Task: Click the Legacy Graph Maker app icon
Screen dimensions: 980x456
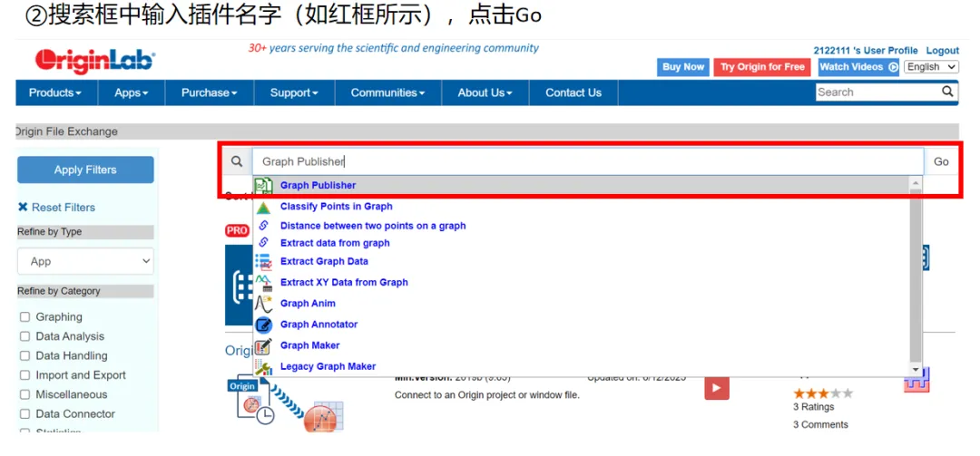Action: pyautogui.click(x=263, y=366)
